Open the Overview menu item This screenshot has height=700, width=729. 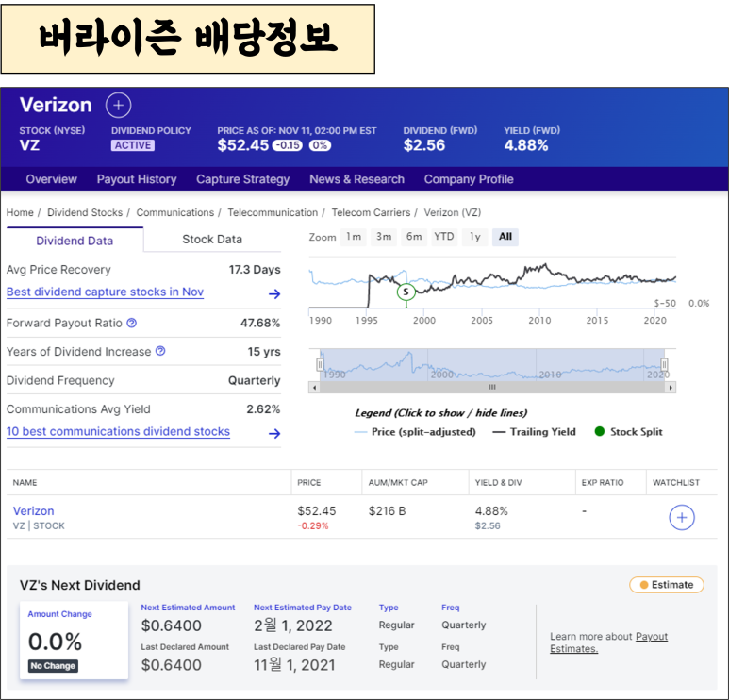(52, 179)
